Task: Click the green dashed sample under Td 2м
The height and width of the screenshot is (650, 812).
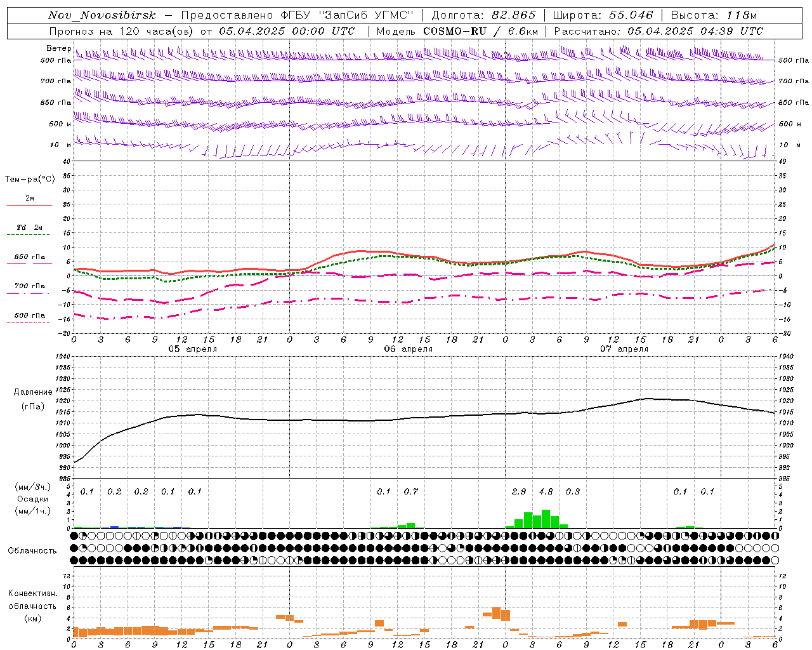Action: coord(28,235)
